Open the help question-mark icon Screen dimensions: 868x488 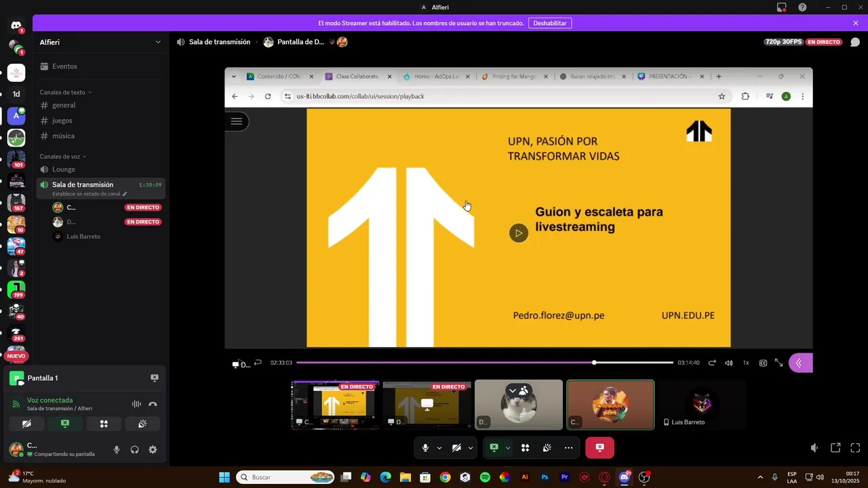802,7
